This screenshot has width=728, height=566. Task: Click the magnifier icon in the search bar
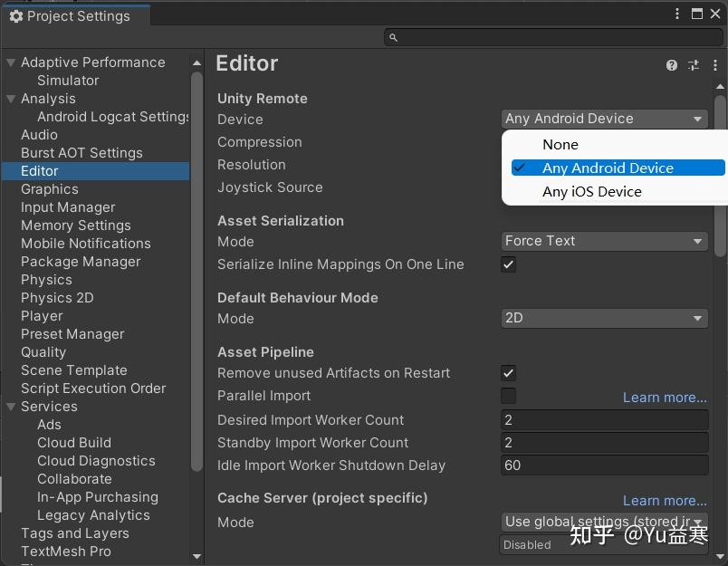pos(392,37)
